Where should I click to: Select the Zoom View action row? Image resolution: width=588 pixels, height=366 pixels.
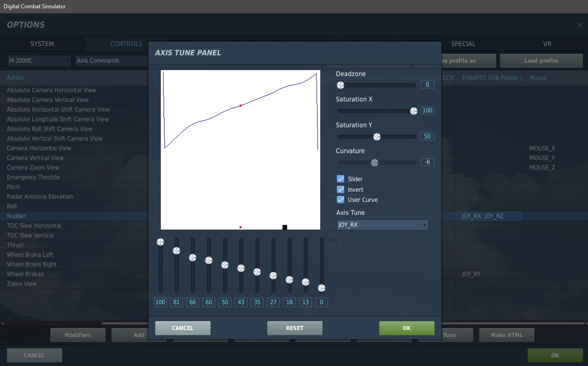coord(74,283)
